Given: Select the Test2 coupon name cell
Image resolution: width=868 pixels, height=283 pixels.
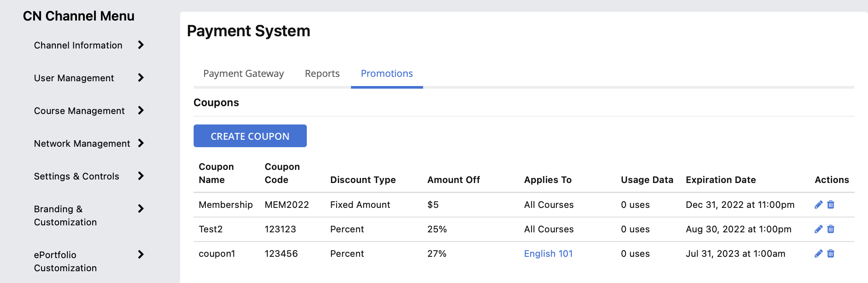Looking at the screenshot, I should [211, 229].
